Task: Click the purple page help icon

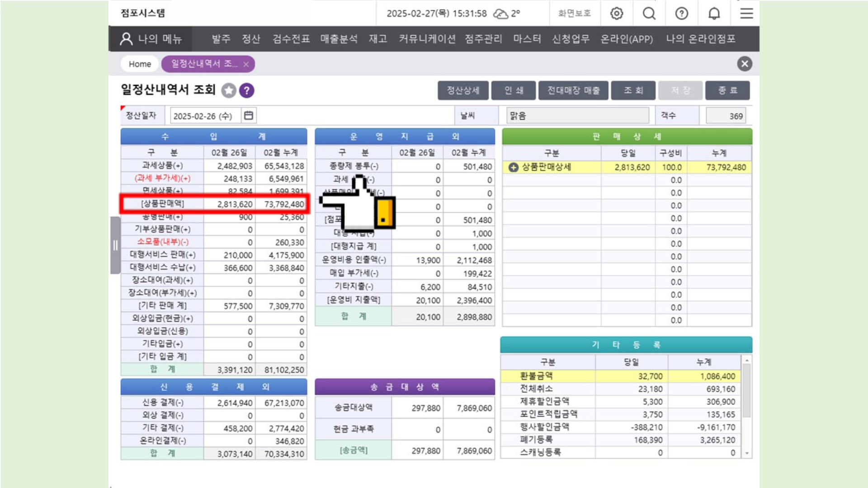Action: [247, 91]
